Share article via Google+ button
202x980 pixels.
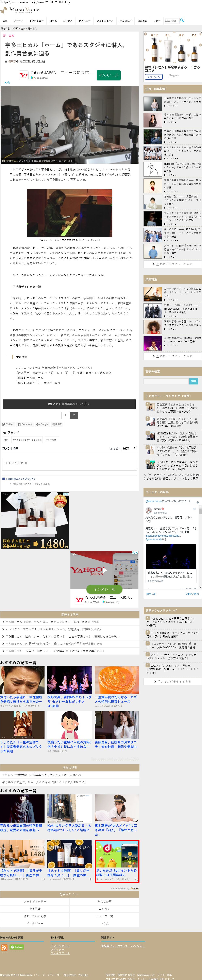click(x=42, y=424)
